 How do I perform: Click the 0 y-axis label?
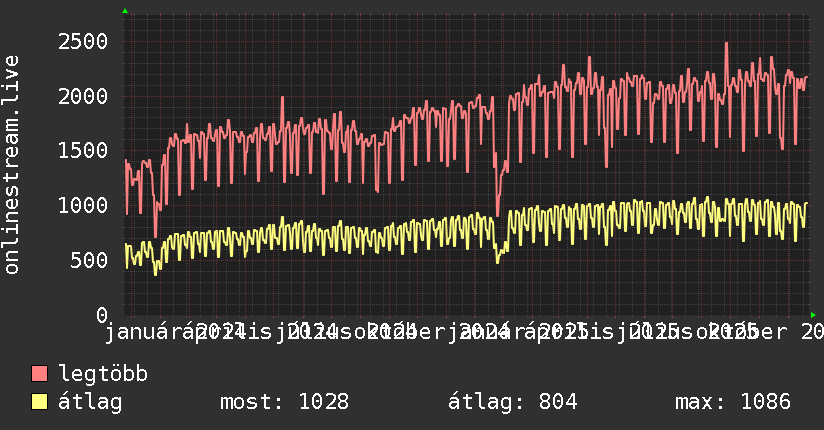click(102, 315)
